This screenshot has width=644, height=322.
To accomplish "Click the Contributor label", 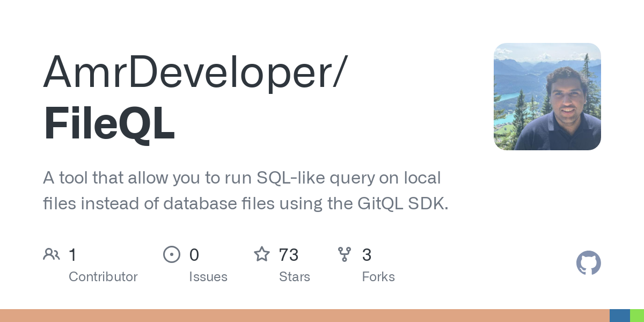I will pos(103,277).
